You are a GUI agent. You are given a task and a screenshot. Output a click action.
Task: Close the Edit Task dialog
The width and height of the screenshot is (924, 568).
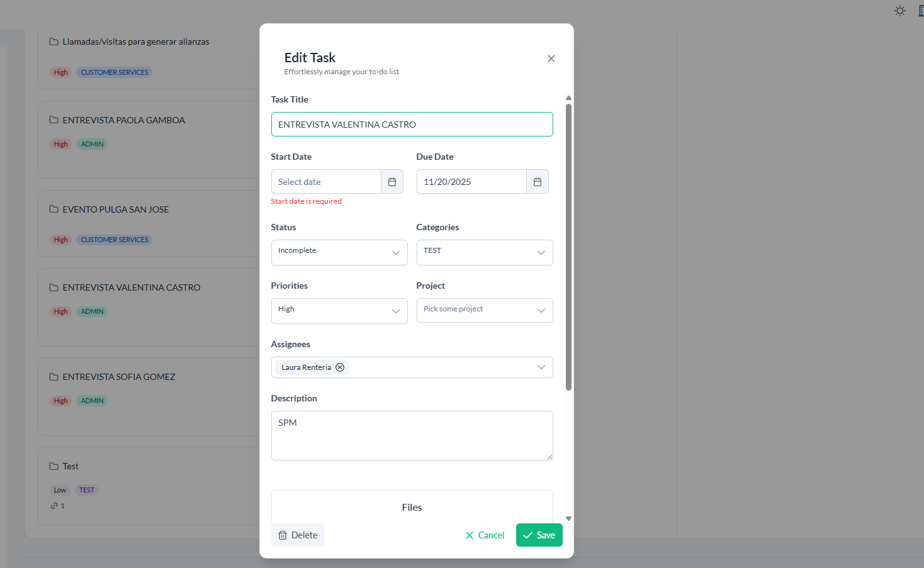pyautogui.click(x=551, y=58)
